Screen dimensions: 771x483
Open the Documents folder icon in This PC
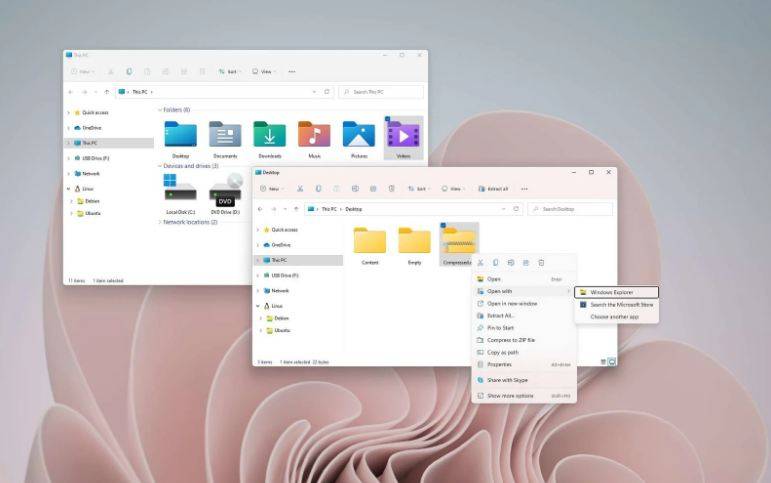(x=225, y=135)
